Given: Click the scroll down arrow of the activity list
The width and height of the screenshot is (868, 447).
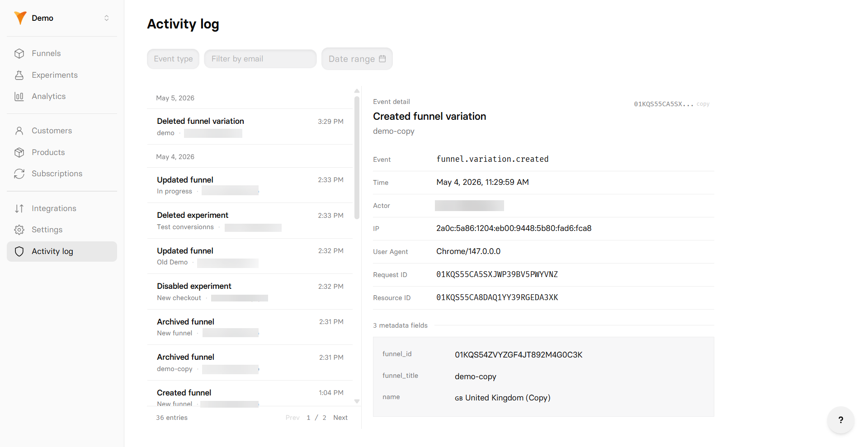Looking at the screenshot, I should click(x=357, y=401).
